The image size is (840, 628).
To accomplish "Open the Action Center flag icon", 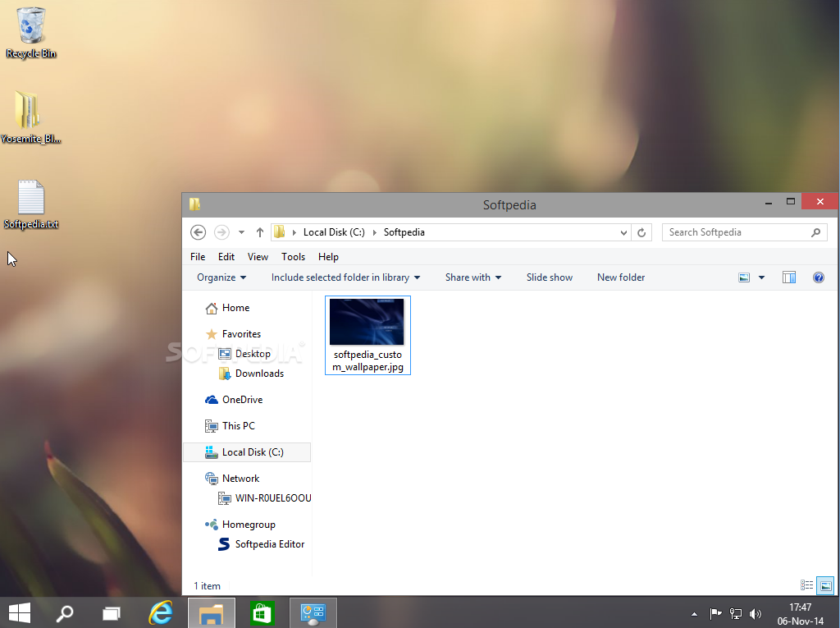I will click(x=715, y=613).
